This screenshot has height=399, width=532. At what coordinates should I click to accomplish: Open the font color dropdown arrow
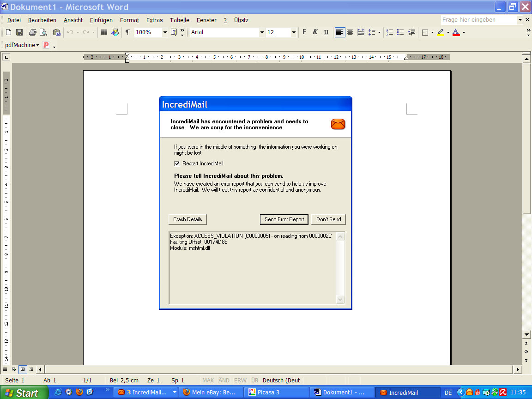464,33
